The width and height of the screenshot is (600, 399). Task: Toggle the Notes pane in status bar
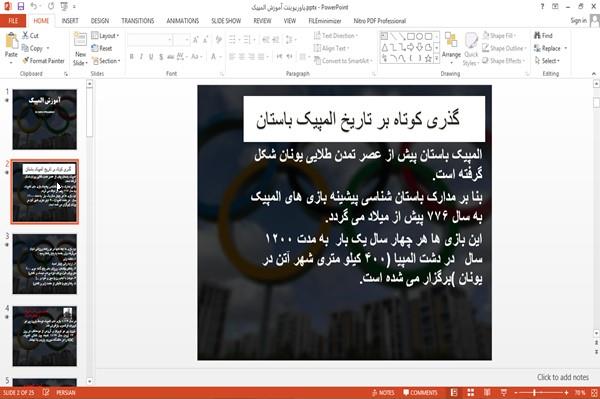tap(383, 392)
